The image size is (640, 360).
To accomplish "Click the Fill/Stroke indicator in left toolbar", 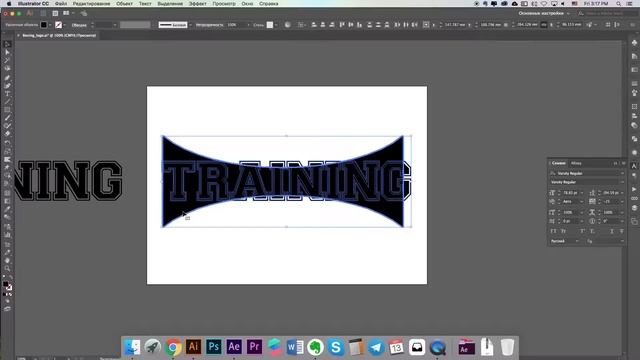I will pos(7,285).
